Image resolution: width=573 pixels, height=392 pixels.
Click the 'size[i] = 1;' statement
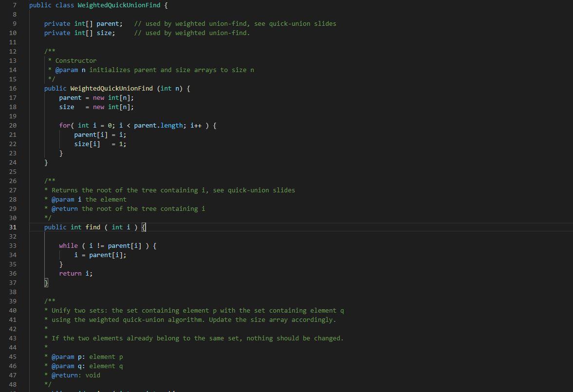tap(100, 144)
